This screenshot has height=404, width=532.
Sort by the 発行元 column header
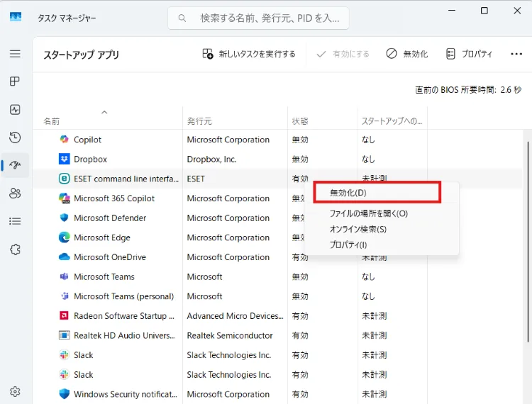point(199,121)
